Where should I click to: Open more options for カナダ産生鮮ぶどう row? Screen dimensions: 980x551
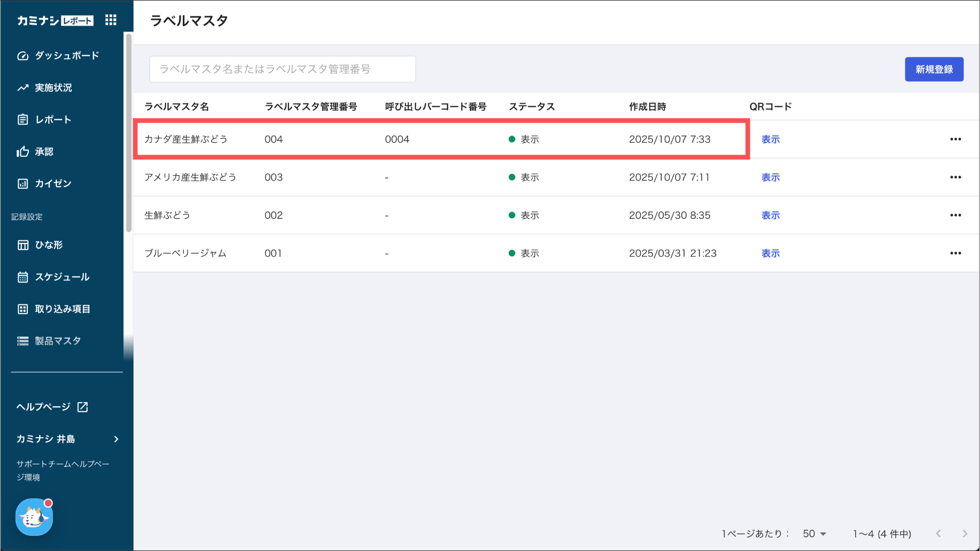point(955,139)
